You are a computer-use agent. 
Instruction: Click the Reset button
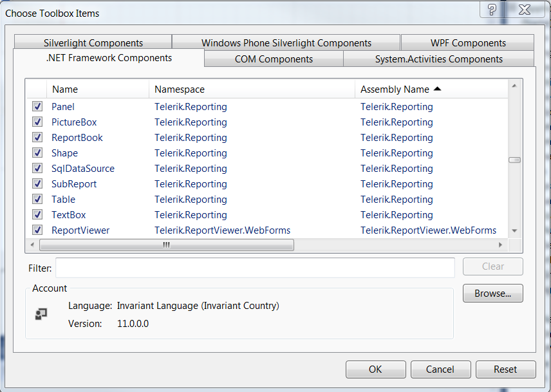505,369
